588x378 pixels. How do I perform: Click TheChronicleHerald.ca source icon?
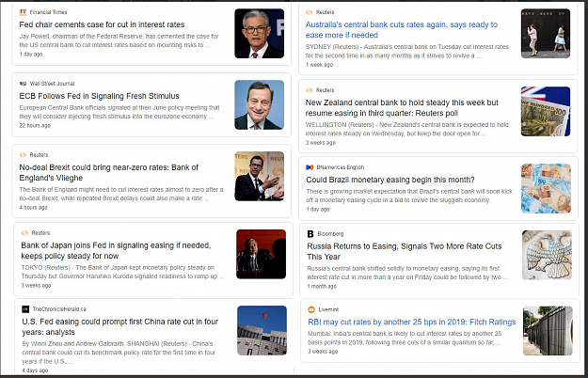25,309
